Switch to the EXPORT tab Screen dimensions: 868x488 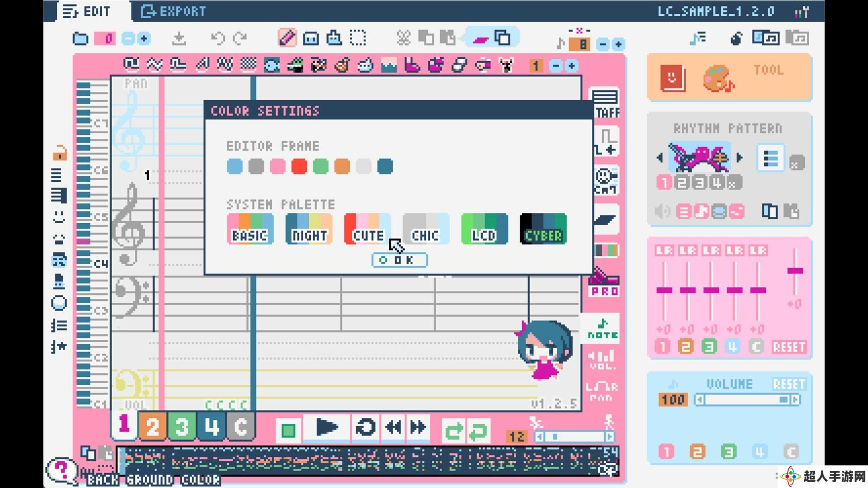[x=173, y=11]
